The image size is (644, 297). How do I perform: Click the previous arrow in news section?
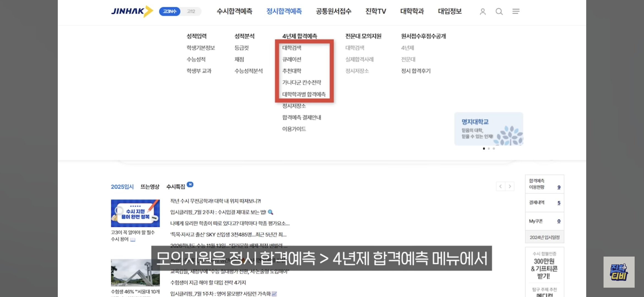(501, 186)
